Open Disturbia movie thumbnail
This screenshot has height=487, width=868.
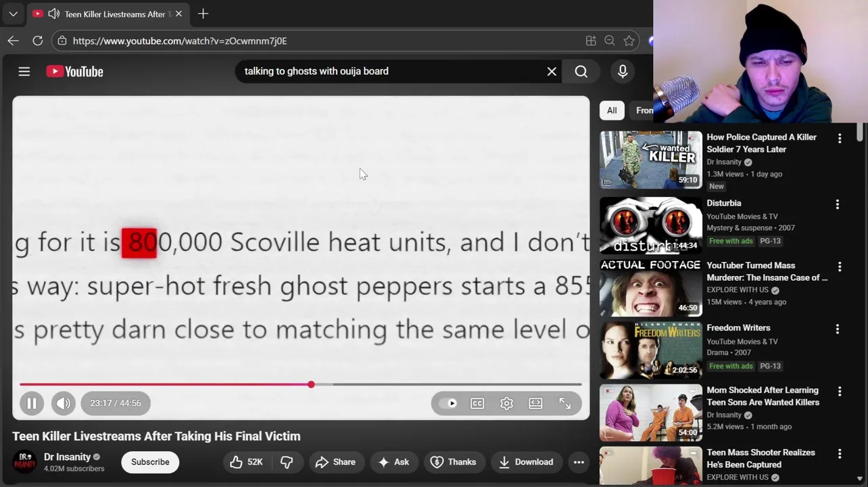(x=651, y=225)
